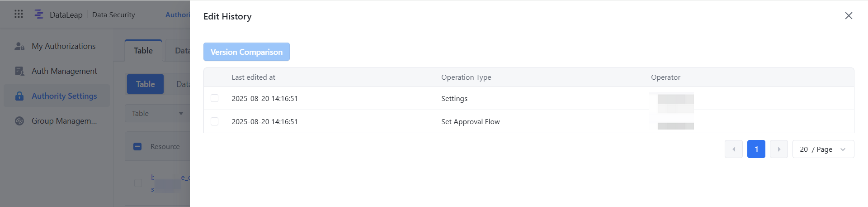
Task: Click the Version Comparison button
Action: pyautogui.click(x=246, y=52)
